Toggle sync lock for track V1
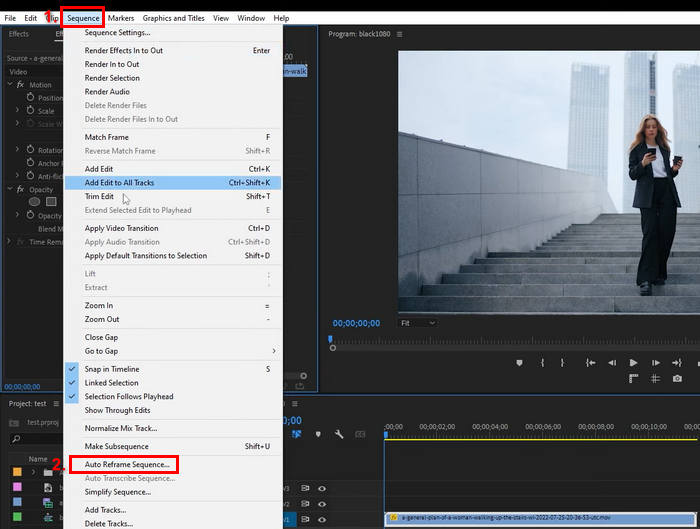The image size is (700, 529). (x=305, y=520)
